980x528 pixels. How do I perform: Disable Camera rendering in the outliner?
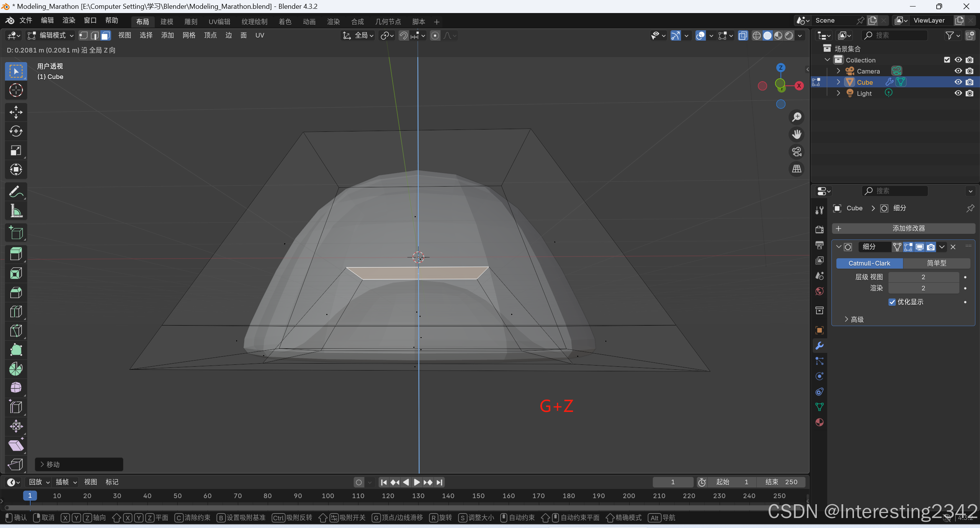coord(969,71)
